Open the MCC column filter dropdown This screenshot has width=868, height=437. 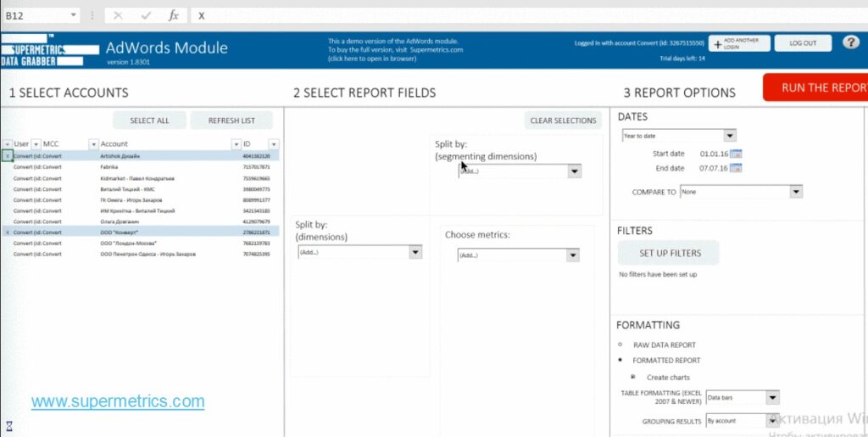pyautogui.click(x=93, y=144)
